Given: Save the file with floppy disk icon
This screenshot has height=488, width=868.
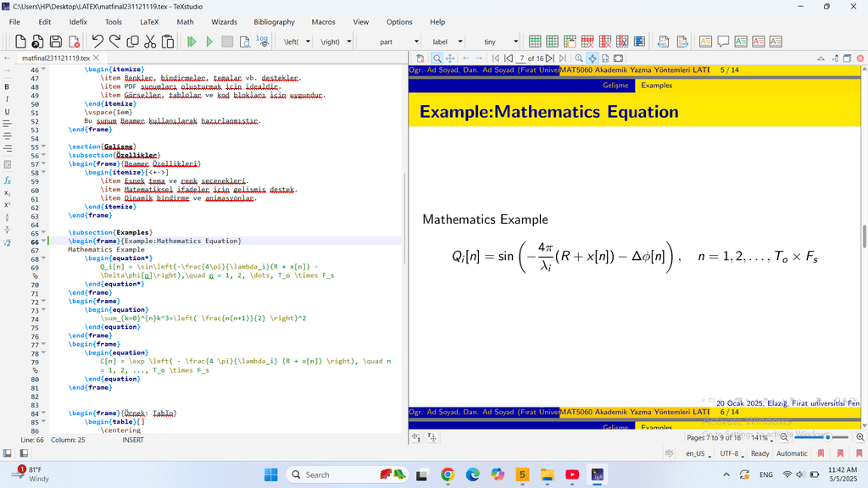Looking at the screenshot, I should tap(55, 42).
